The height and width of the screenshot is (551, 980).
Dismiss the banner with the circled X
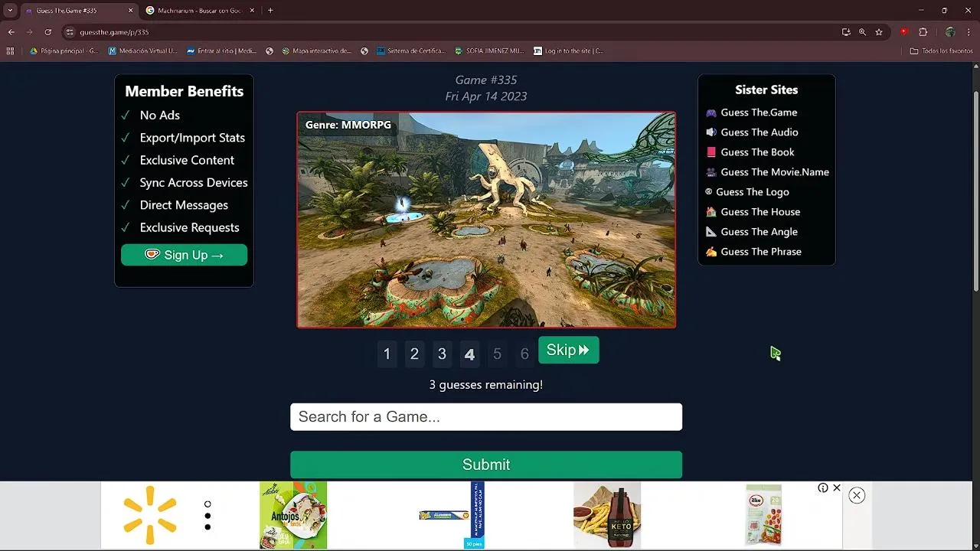857,495
